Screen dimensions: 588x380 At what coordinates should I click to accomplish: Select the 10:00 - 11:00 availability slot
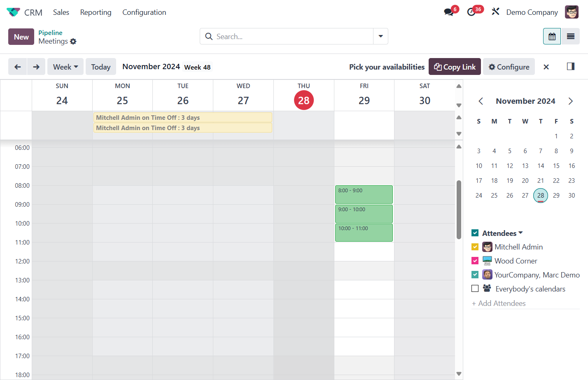364,232
